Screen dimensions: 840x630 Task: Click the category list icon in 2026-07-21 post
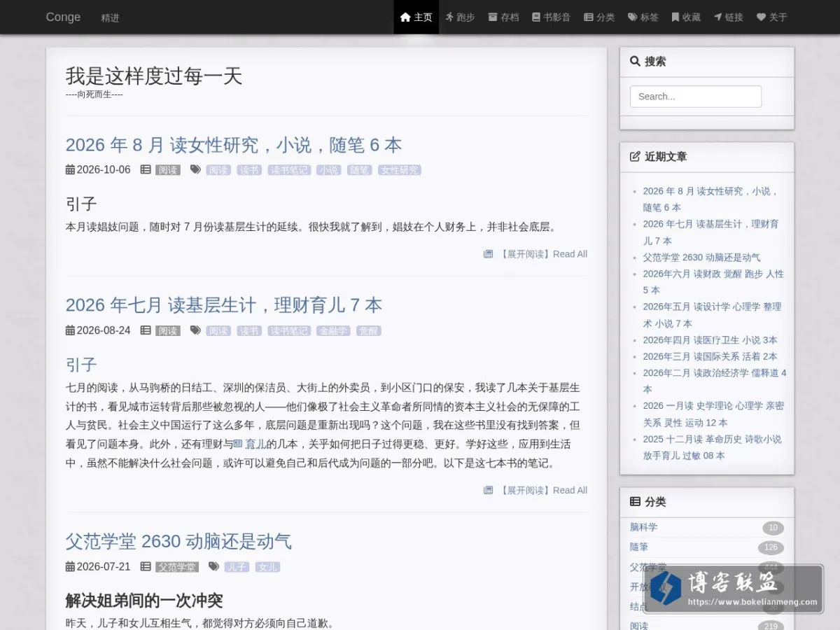(146, 566)
